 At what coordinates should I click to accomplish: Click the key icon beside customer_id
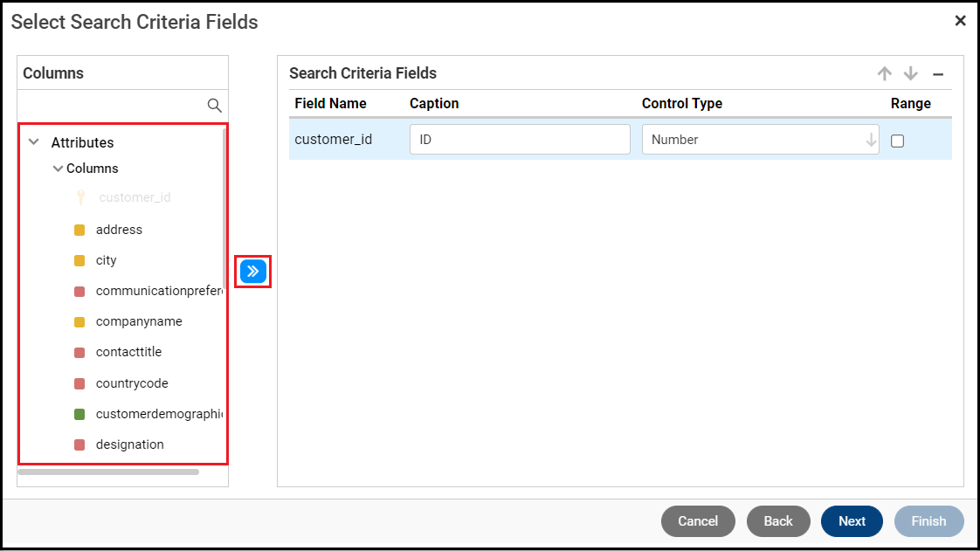click(80, 197)
